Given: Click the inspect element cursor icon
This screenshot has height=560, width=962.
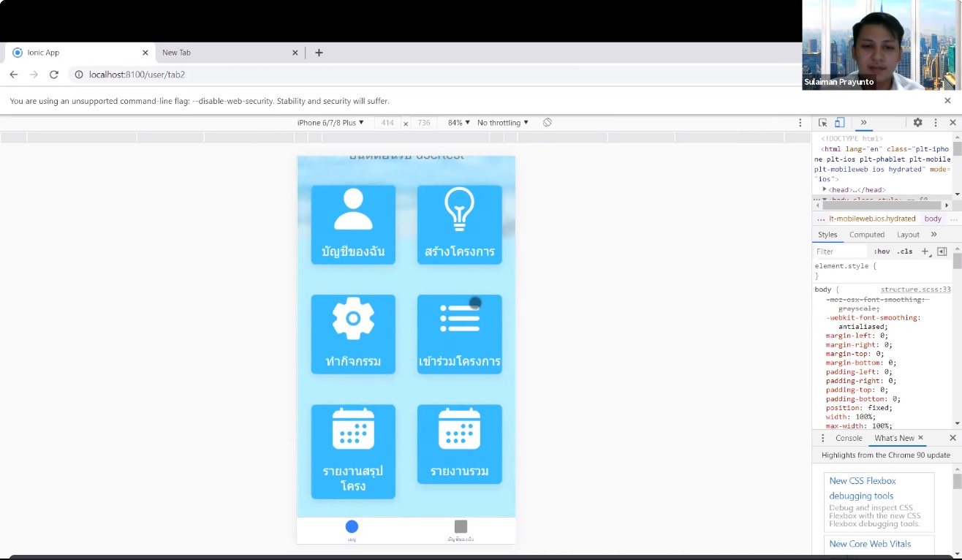Looking at the screenshot, I should [823, 123].
